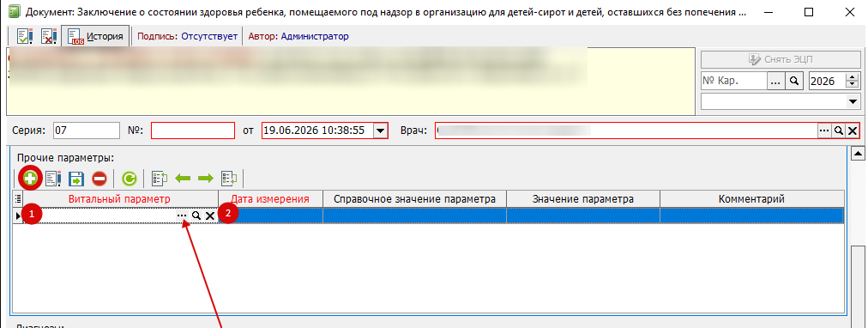
Task: Open doctor selection list (ellipsis) in Врач
Action: 824,131
